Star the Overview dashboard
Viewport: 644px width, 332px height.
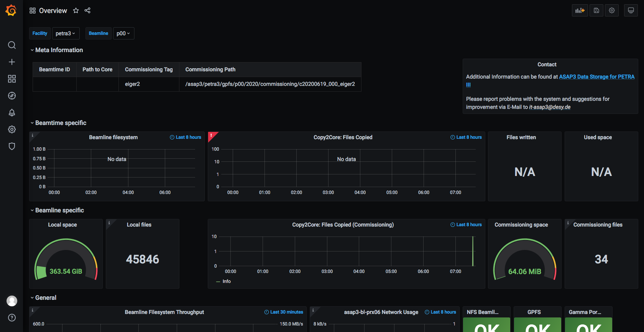tap(76, 11)
